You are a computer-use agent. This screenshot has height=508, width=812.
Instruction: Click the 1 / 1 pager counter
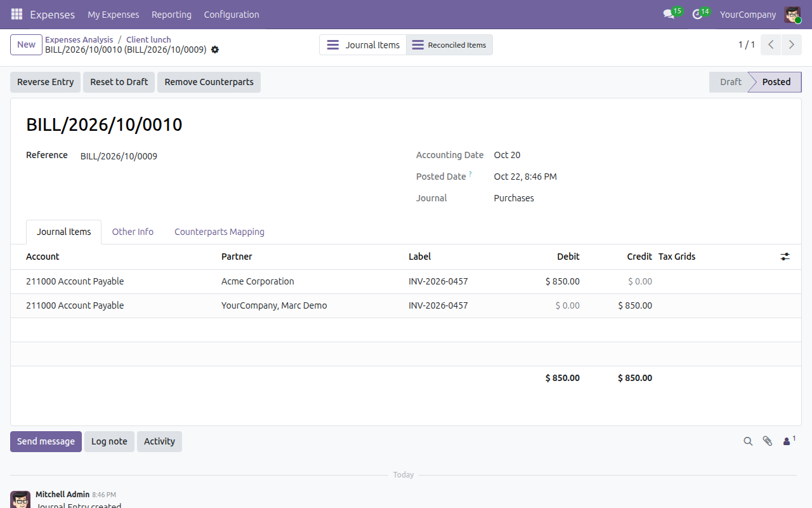tap(747, 44)
